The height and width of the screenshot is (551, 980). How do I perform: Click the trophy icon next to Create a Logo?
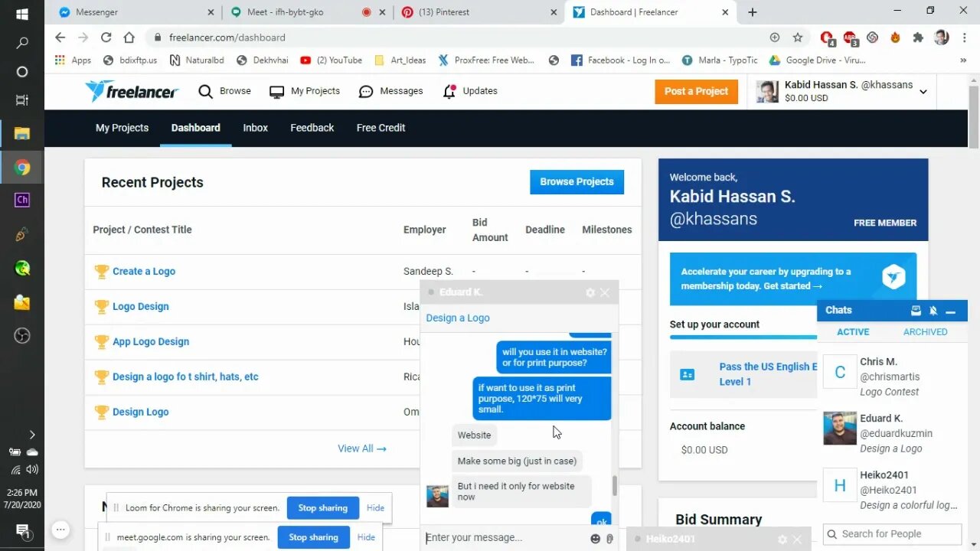(101, 272)
